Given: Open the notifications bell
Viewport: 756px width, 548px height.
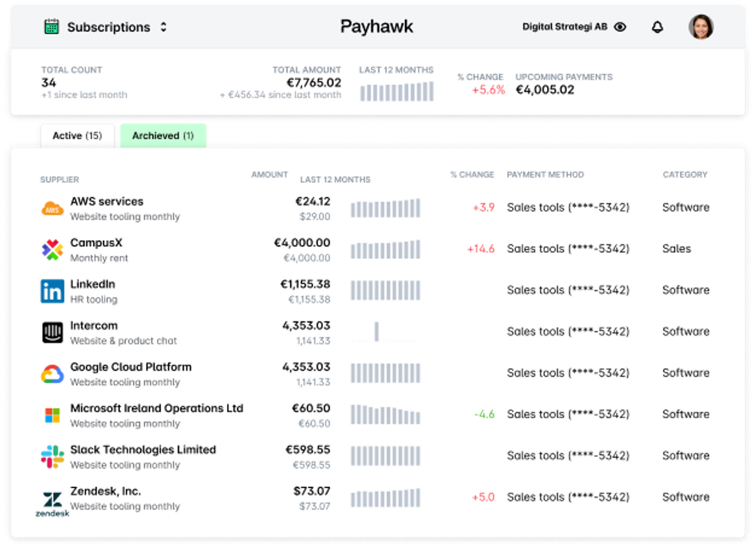Looking at the screenshot, I should pyautogui.click(x=657, y=27).
